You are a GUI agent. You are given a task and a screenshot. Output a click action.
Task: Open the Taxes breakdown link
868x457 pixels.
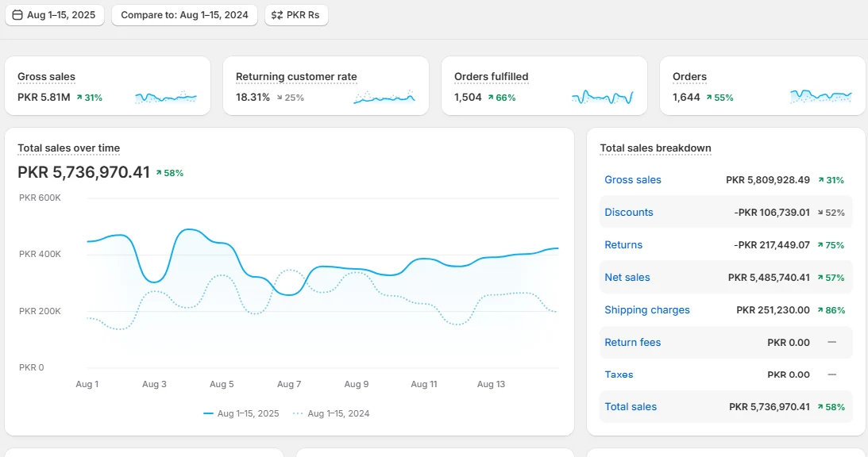tap(619, 374)
